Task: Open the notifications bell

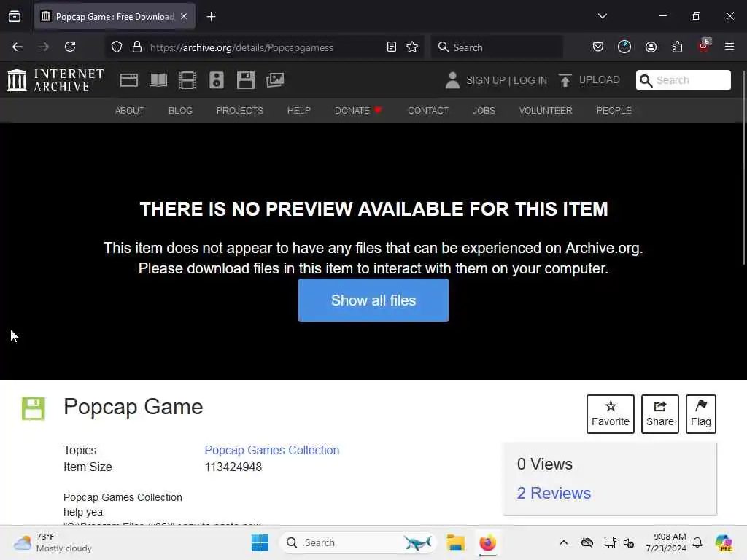Action: (x=697, y=542)
